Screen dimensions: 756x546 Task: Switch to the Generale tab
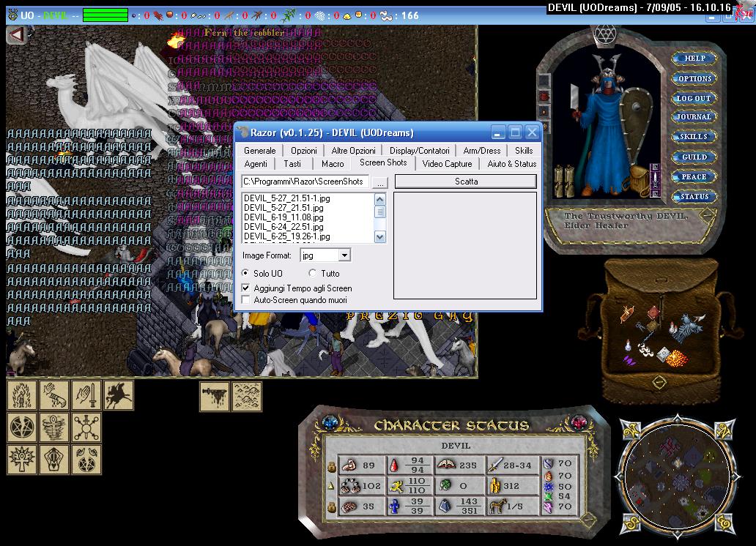(259, 150)
